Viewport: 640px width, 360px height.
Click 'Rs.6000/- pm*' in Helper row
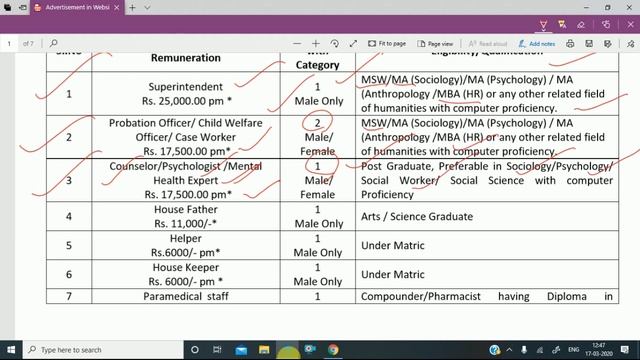[x=186, y=253]
